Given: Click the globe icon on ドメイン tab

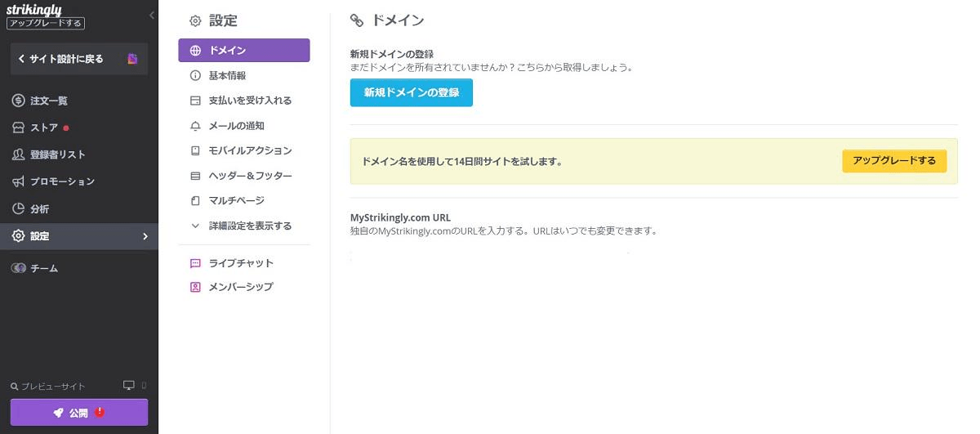Looking at the screenshot, I should coord(195,51).
